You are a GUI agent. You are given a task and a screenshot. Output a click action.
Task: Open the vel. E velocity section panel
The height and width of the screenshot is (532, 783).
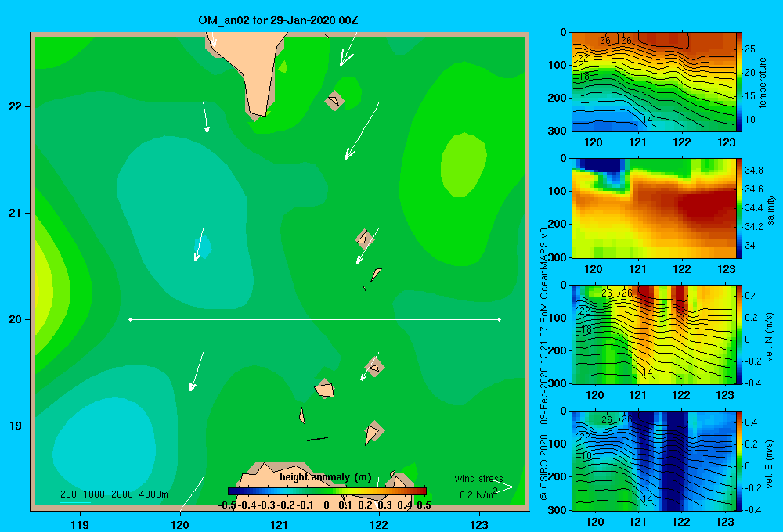[x=653, y=461]
